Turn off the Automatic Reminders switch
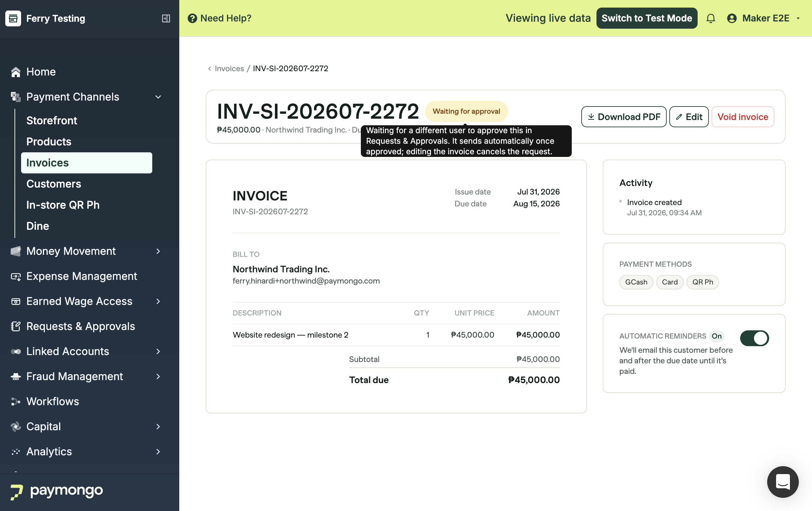Image resolution: width=812 pixels, height=511 pixels. click(x=754, y=338)
